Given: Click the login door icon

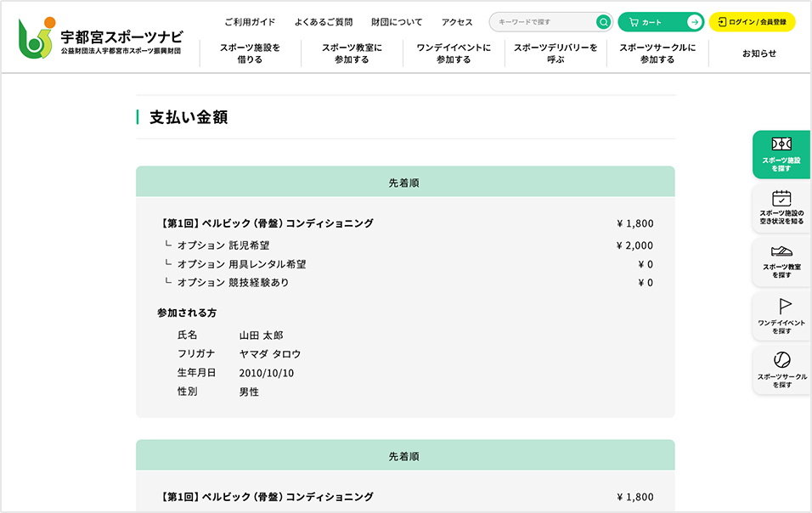Looking at the screenshot, I should point(722,22).
